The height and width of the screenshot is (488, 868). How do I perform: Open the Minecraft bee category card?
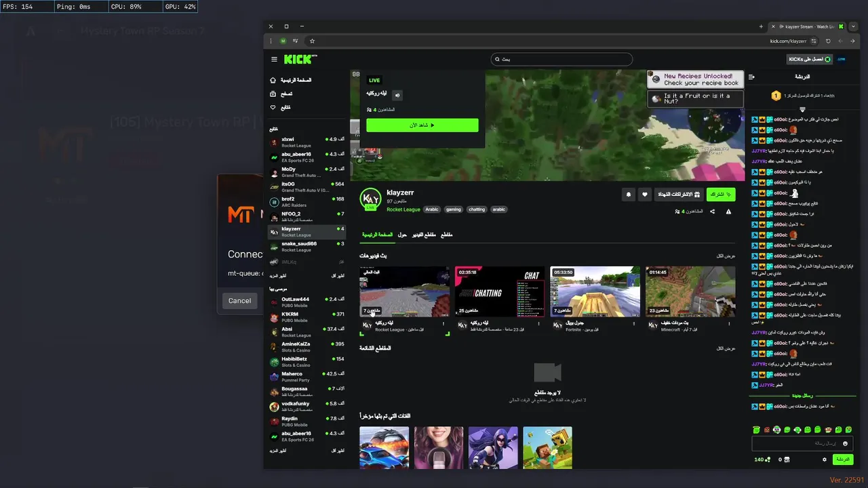[x=547, y=447]
